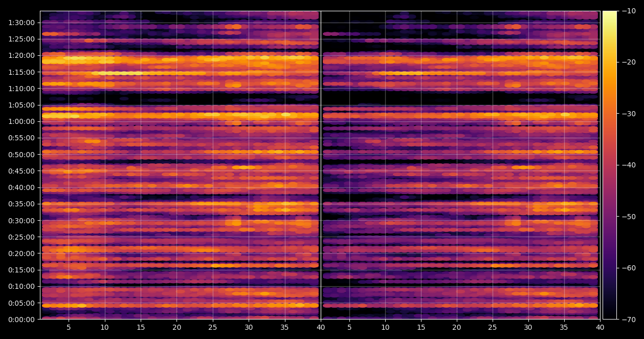
Task: Click x-axis tick 25 of right heatmap
Action: point(492,328)
